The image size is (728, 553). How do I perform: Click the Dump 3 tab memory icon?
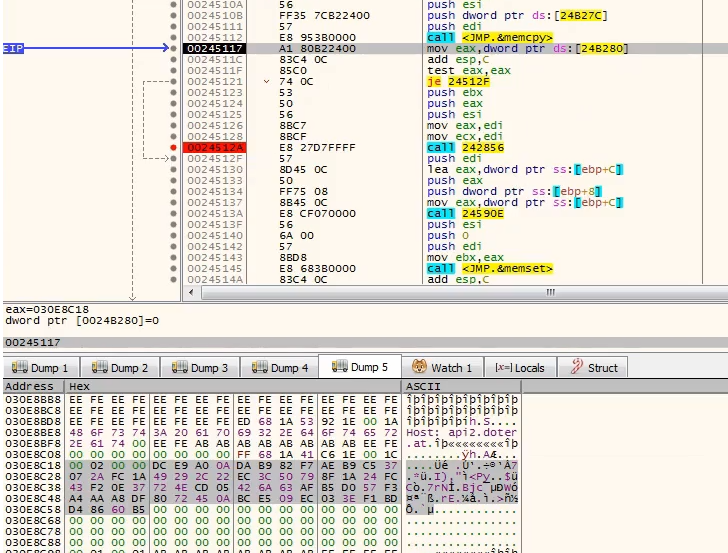point(179,368)
